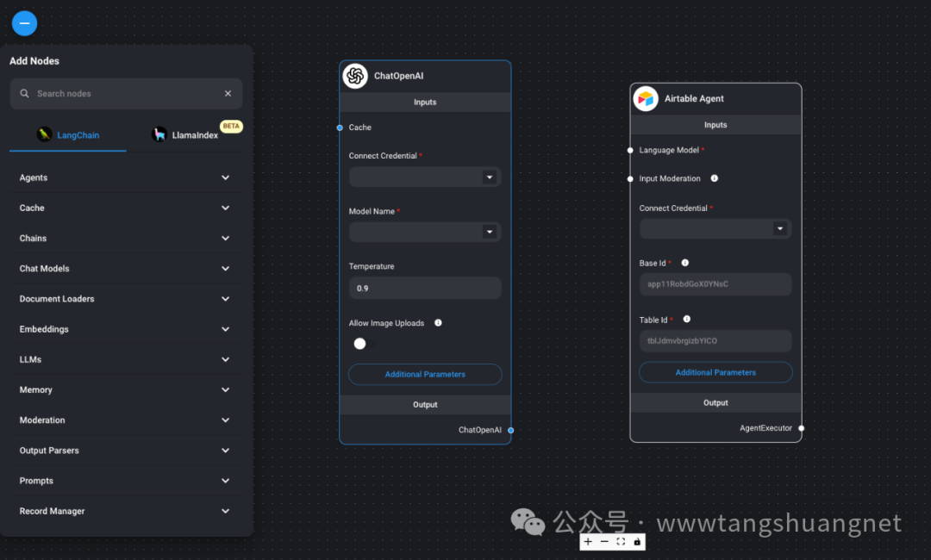Image resolution: width=931 pixels, height=560 pixels.
Task: Expand the Document Loaders category
Action: click(x=126, y=298)
